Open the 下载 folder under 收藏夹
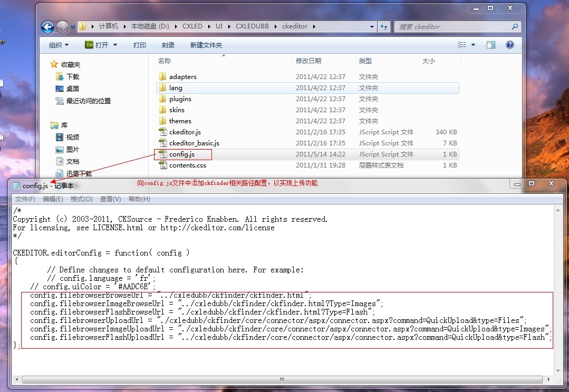This screenshot has width=569, height=392. click(x=73, y=77)
